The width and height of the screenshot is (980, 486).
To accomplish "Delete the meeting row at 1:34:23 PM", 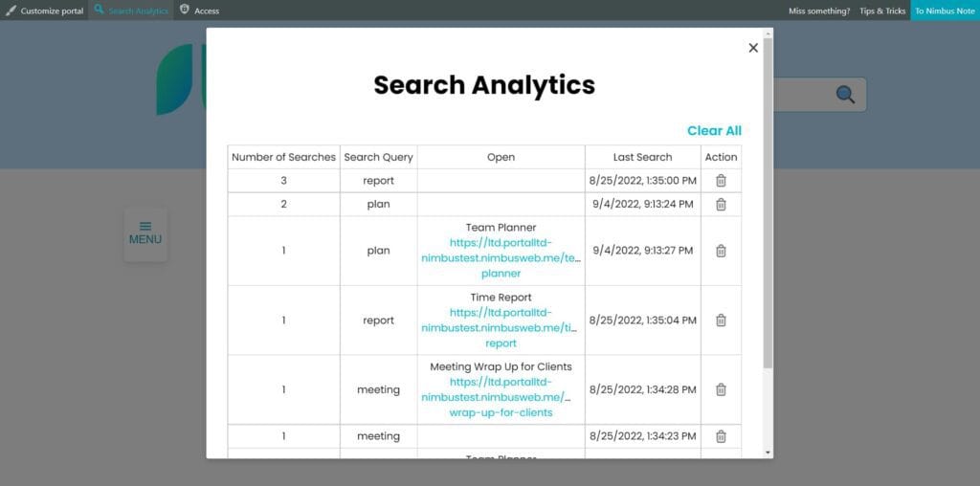I will (721, 436).
